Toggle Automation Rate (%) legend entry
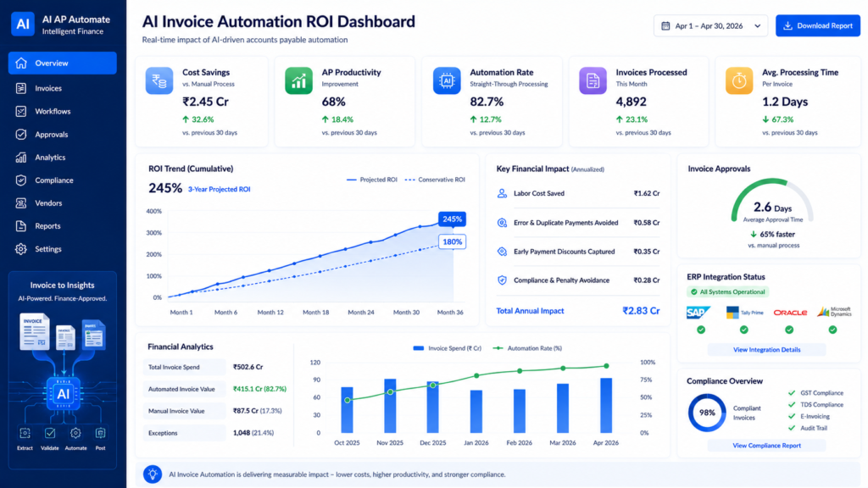 (x=527, y=348)
